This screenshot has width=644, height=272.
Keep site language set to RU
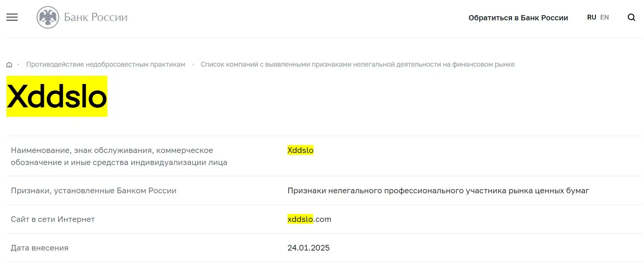click(592, 17)
